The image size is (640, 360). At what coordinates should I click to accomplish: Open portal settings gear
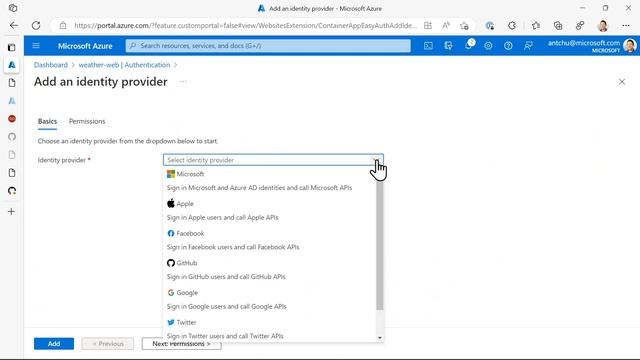coord(488,46)
